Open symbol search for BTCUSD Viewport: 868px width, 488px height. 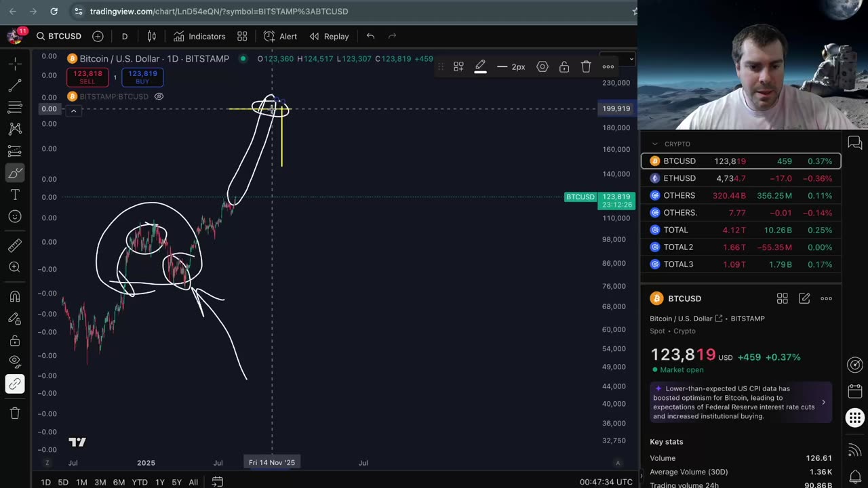pos(59,36)
